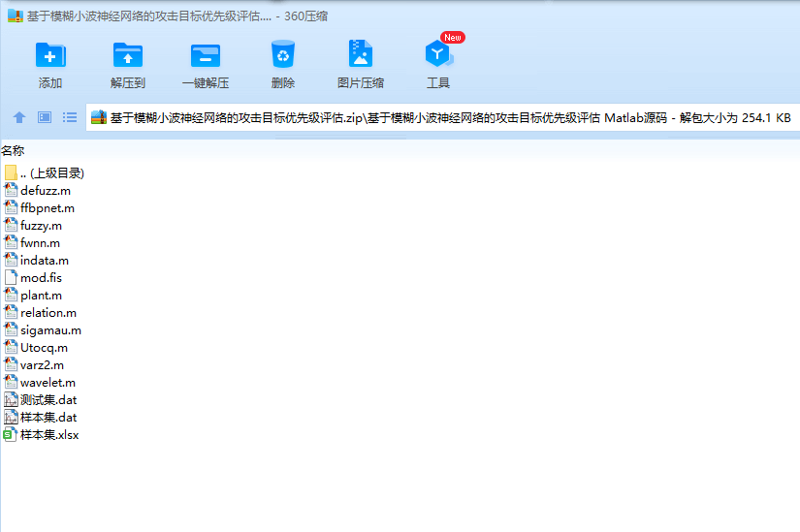Switch to the list view mode icon
Viewport: 800px width, 532px height.
pos(70,118)
